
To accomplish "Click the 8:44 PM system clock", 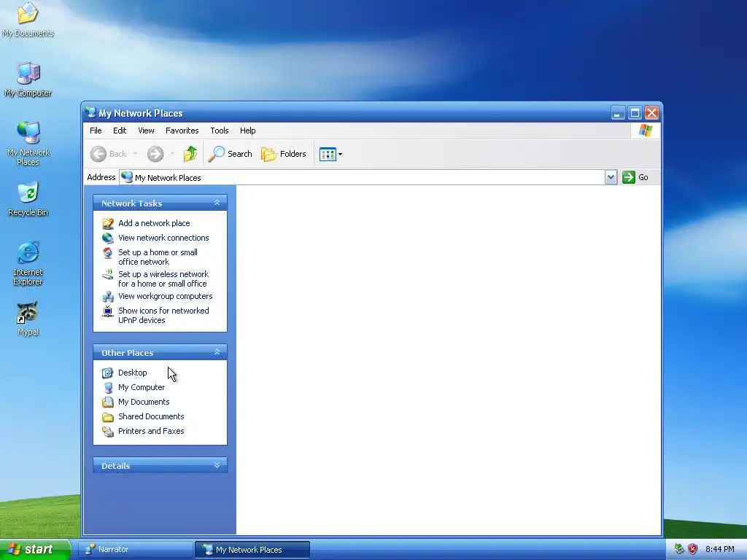I will click(719, 550).
